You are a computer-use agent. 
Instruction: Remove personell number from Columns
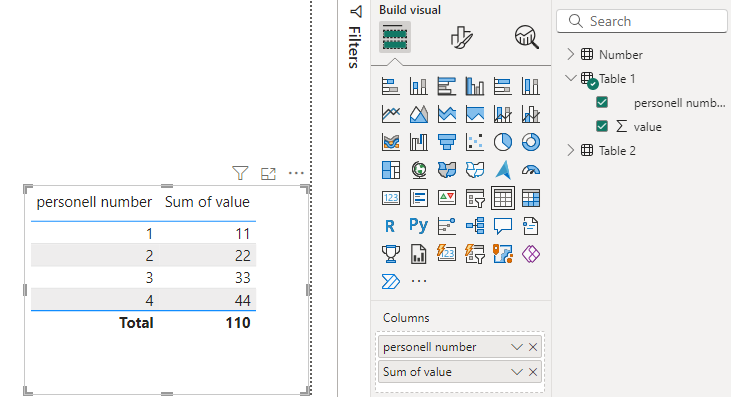pos(533,347)
